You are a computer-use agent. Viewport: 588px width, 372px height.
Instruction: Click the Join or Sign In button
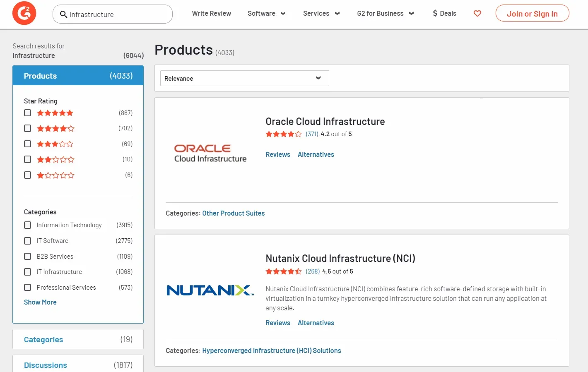click(x=532, y=13)
